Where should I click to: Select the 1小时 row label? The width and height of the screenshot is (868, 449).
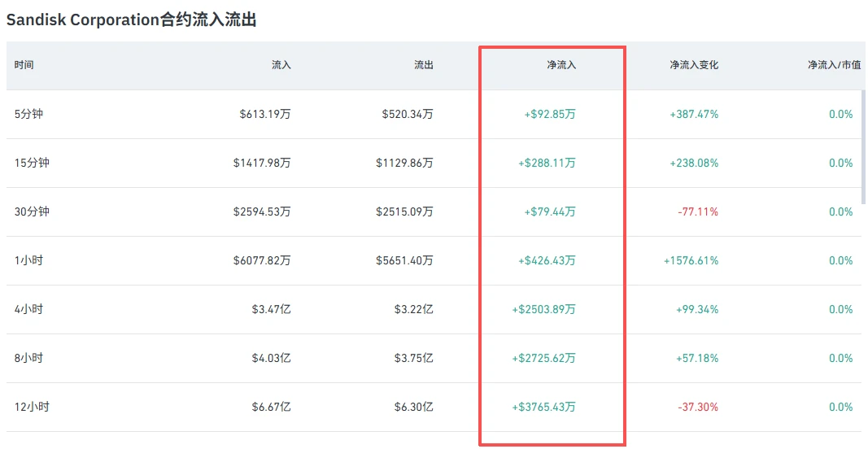coord(28,260)
